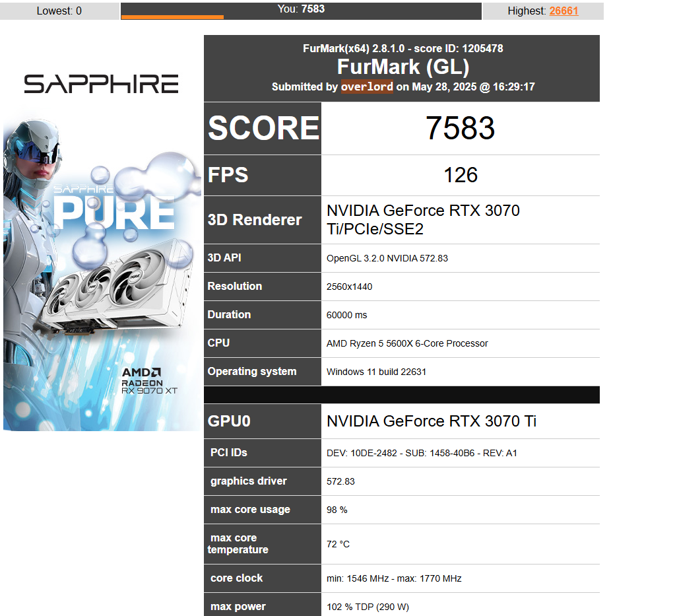
Task: Select the duration value 60000 ms
Action: (x=346, y=315)
